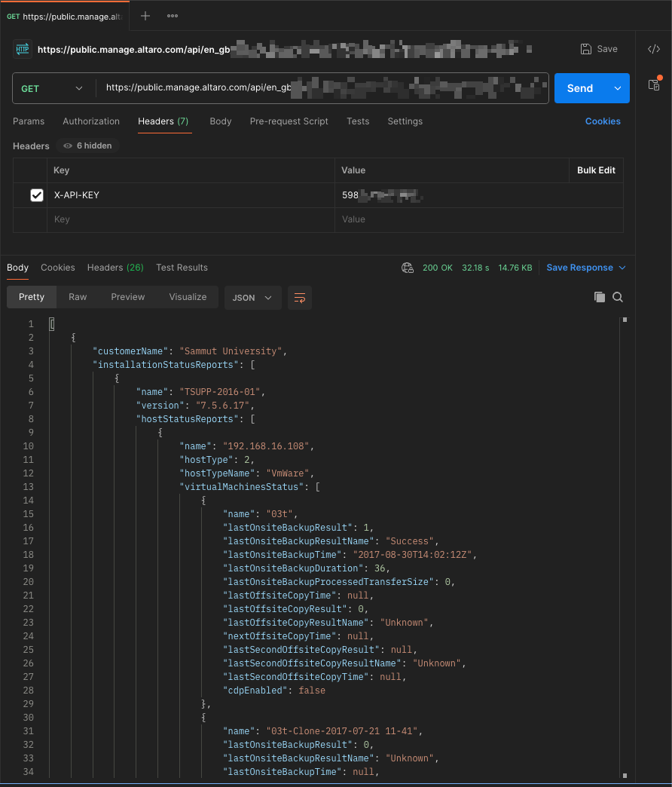
Task: Click the empty Key input cell
Action: tap(191, 220)
